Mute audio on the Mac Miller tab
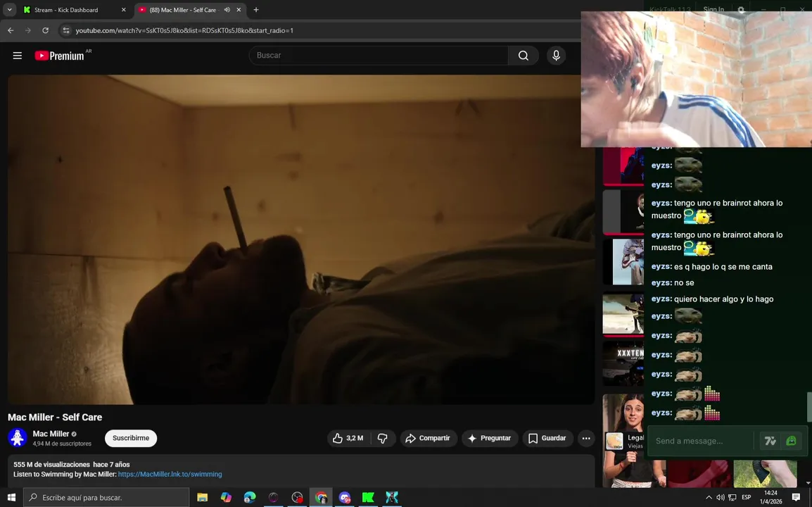Image resolution: width=812 pixels, height=507 pixels. pos(227,10)
